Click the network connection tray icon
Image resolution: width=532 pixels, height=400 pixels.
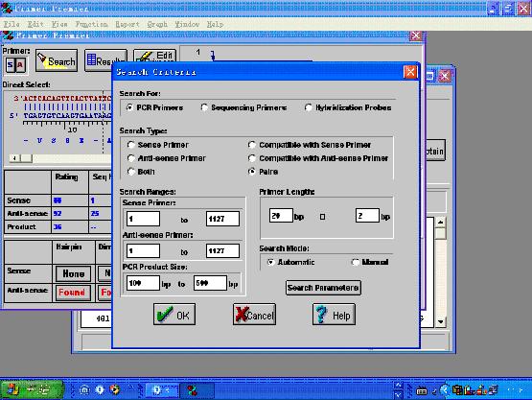(493, 390)
